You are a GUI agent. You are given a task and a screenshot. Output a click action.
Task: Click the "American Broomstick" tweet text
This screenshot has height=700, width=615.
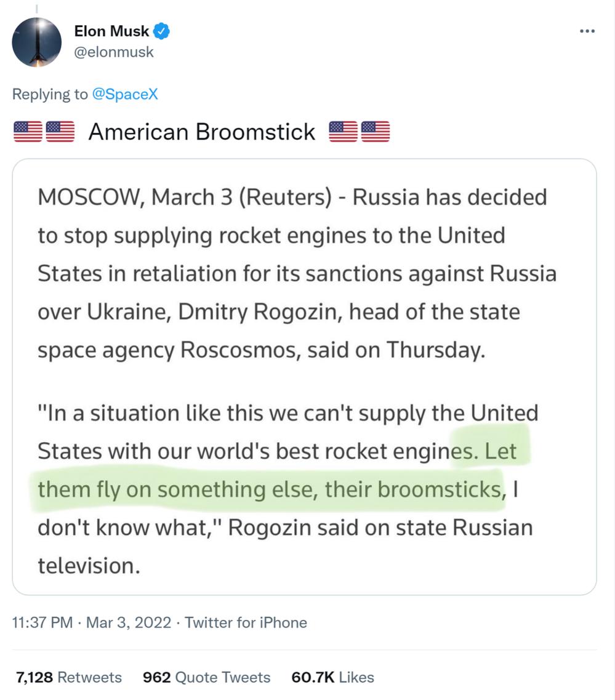(x=201, y=132)
